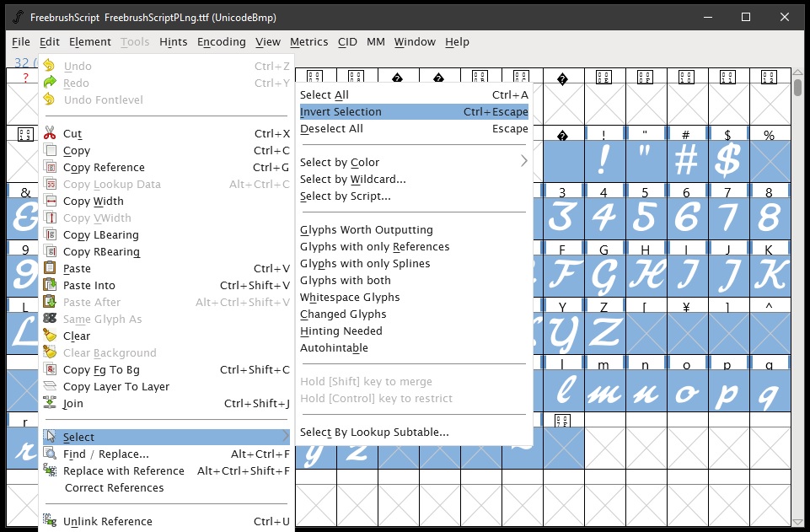Click the Copy Reference icon
Image resolution: width=810 pixels, height=532 pixels.
point(50,167)
